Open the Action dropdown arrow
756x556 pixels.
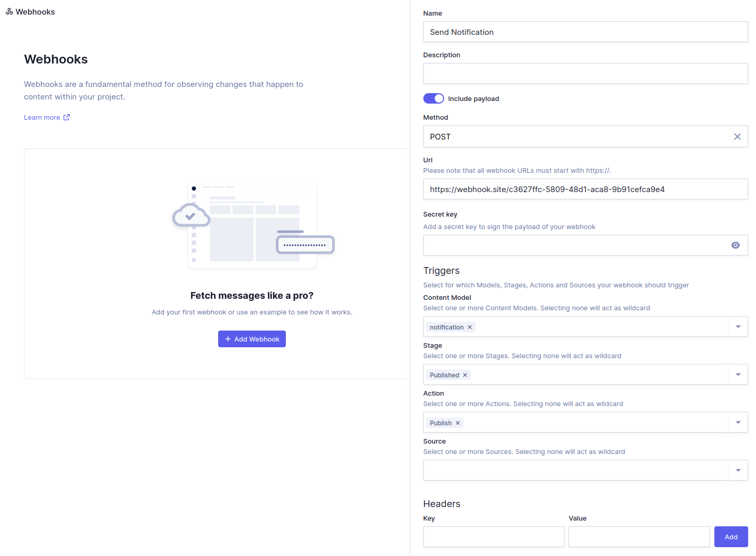pos(738,422)
